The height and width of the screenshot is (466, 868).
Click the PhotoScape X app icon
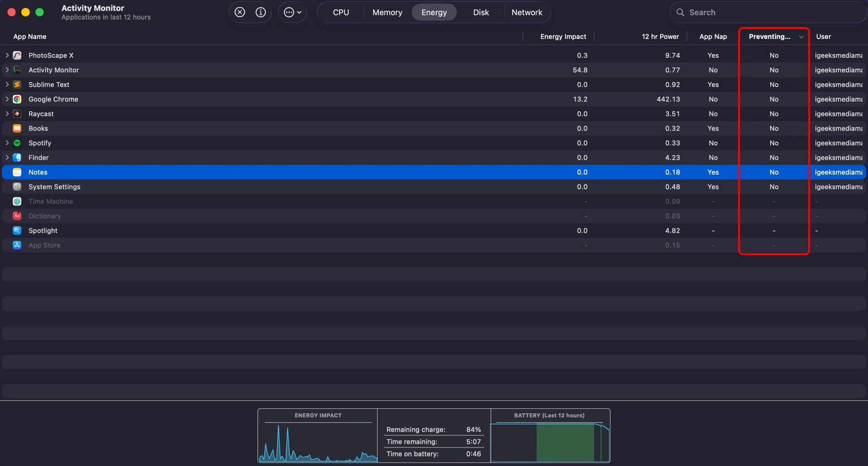(x=17, y=55)
